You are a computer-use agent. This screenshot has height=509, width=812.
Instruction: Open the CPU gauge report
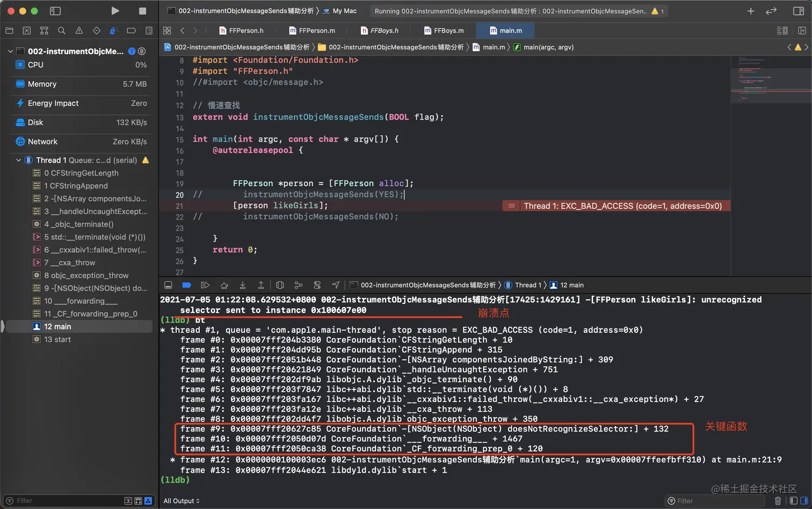(81, 64)
